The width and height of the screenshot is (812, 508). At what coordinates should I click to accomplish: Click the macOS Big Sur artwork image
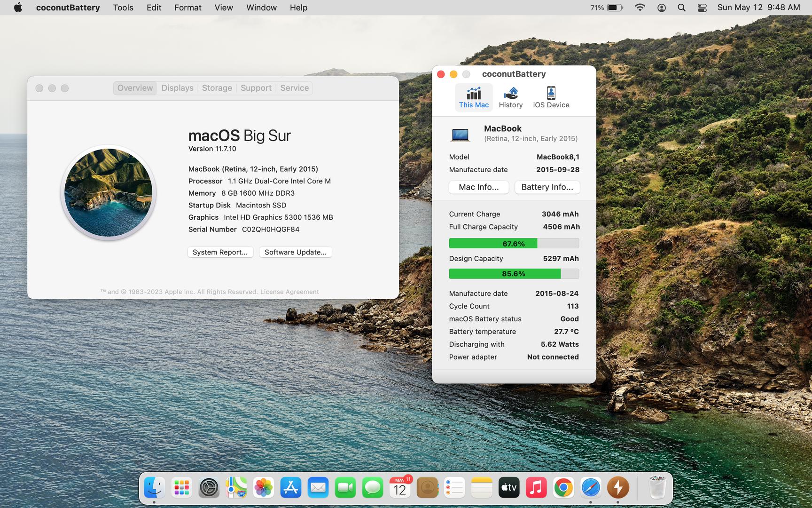tap(109, 193)
